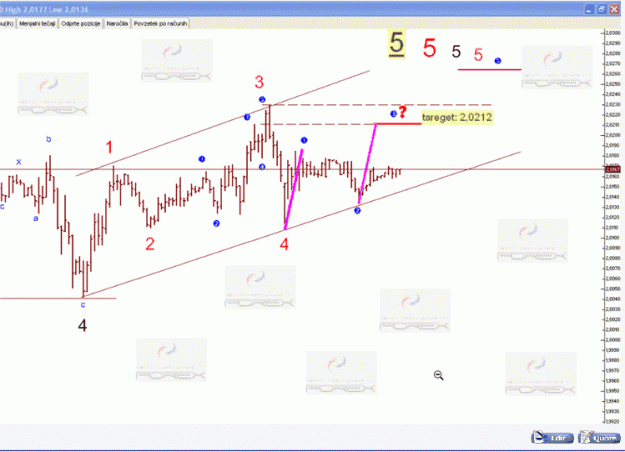Click the highlighted yellow 5 label
This screenshot has width=625, height=452.
(x=397, y=44)
